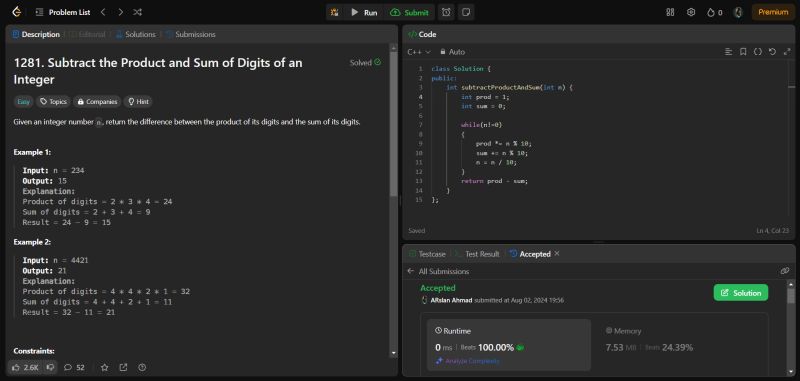Switch to the Test Result tab
The width and height of the screenshot is (800, 381).
477,254
